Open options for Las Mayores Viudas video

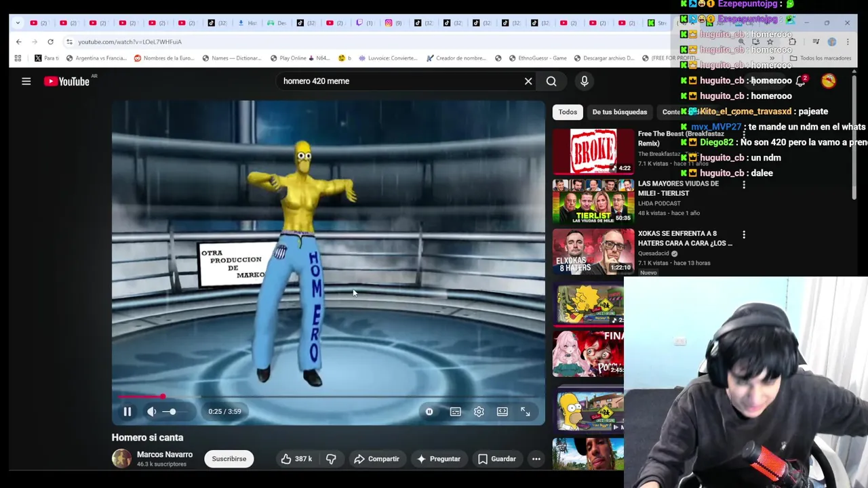tap(744, 184)
